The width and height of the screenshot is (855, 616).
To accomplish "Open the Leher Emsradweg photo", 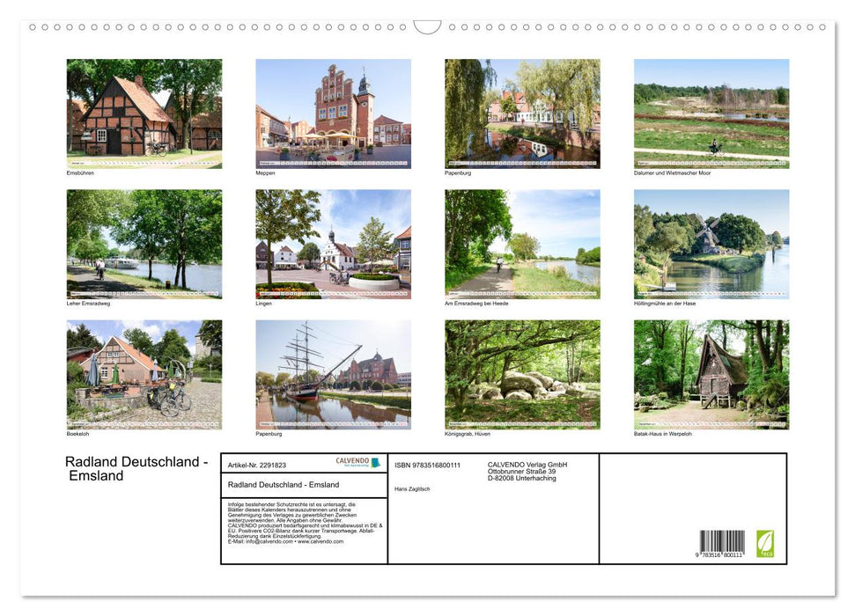I will click(x=144, y=245).
